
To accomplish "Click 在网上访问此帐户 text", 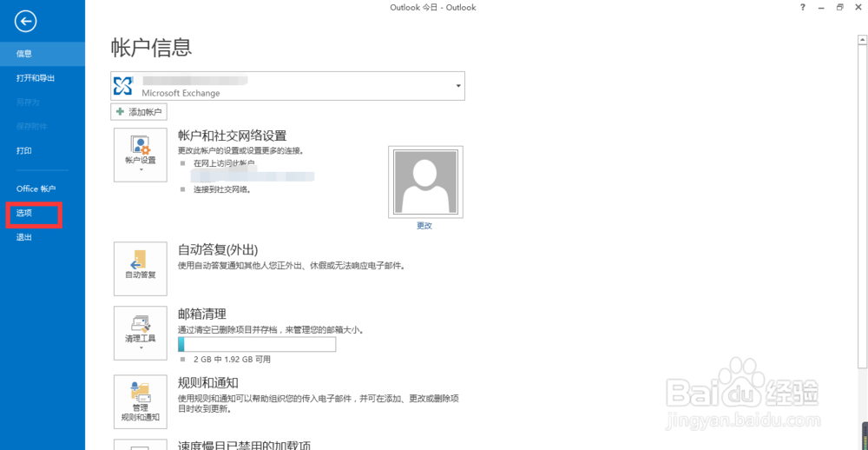I will 224,164.
